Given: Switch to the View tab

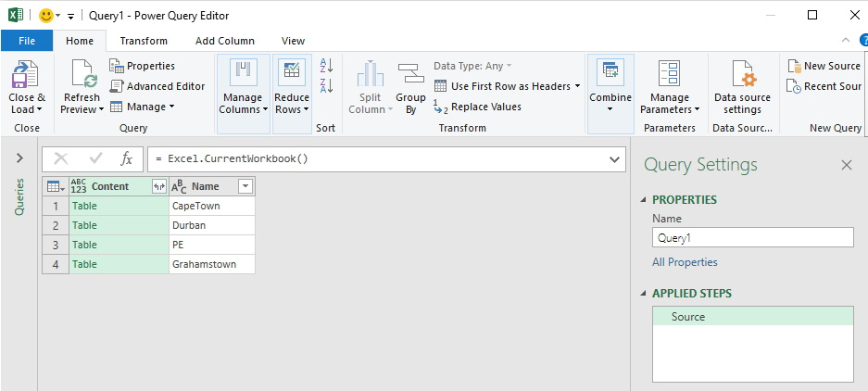Looking at the screenshot, I should click(x=293, y=41).
